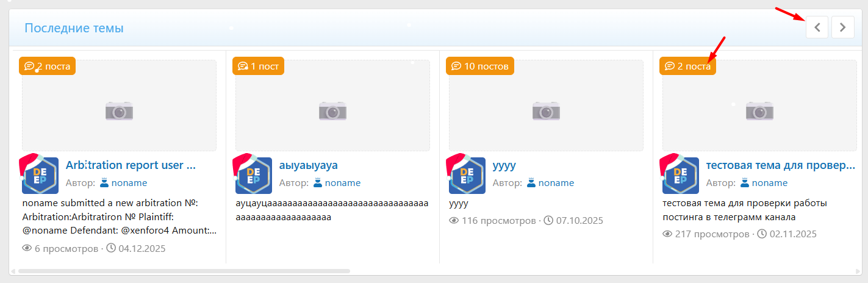This screenshot has height=283, width=868.
Task: Click the horizontal scrollbar at the bottom
Action: coord(183,271)
